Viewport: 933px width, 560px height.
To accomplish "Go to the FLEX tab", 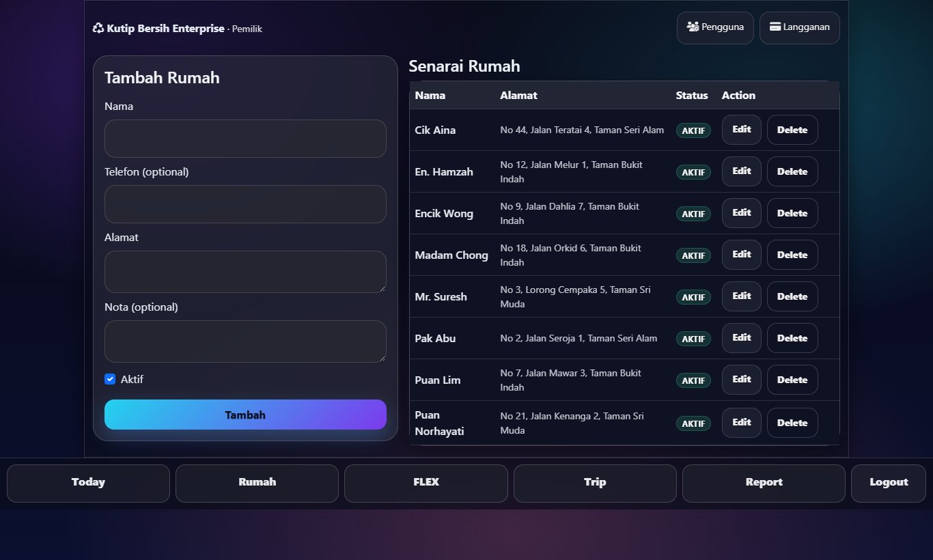I will coord(426,483).
